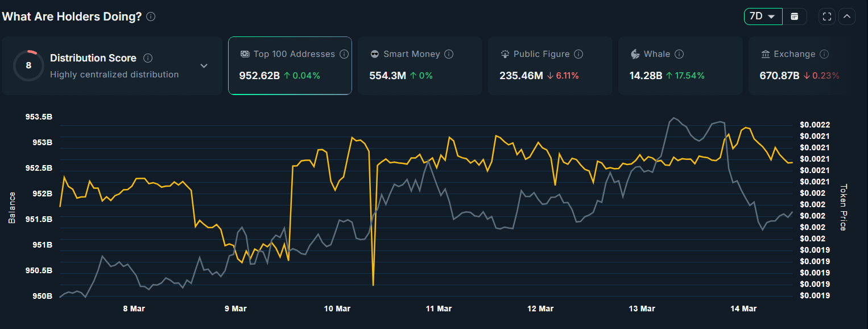The image size is (868, 329).
Task: Click the 13 Mar date label on axis
Action: (642, 309)
